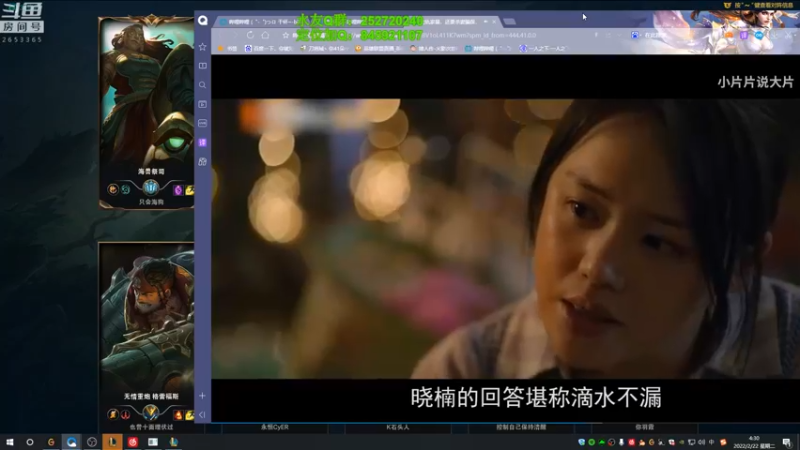The image size is (800, 450).
Task: Open the video play icon in sidebar
Action: click(x=203, y=104)
